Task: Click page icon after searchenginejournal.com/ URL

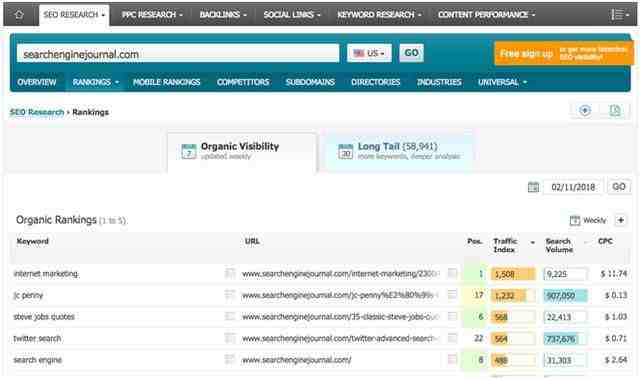Action: pos(452,359)
